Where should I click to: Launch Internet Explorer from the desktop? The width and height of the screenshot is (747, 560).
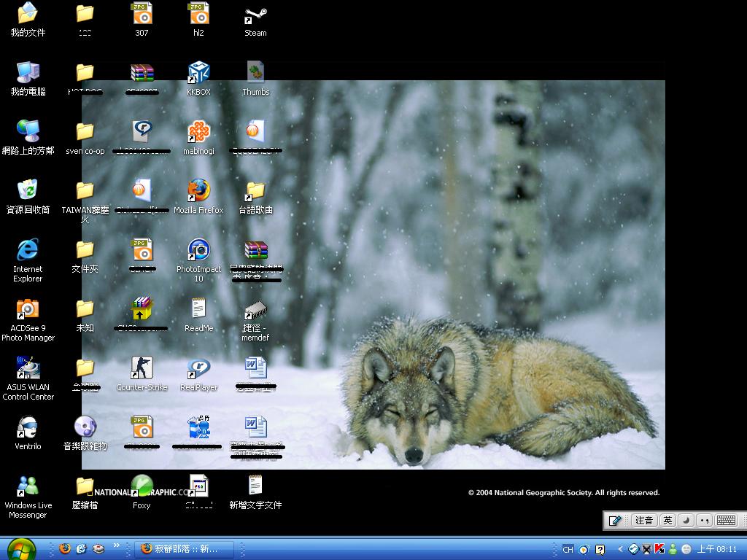click(x=28, y=260)
